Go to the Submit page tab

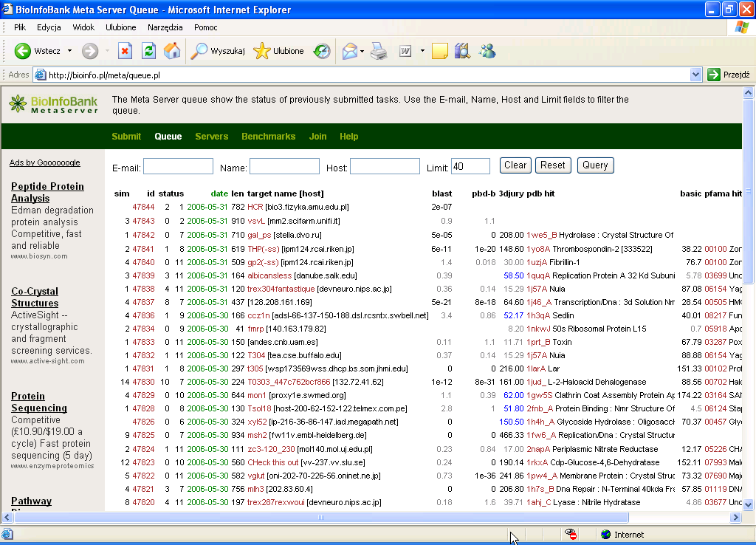[126, 137]
